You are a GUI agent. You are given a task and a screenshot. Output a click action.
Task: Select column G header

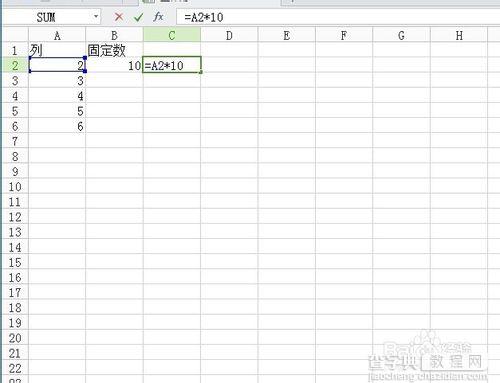click(x=401, y=35)
